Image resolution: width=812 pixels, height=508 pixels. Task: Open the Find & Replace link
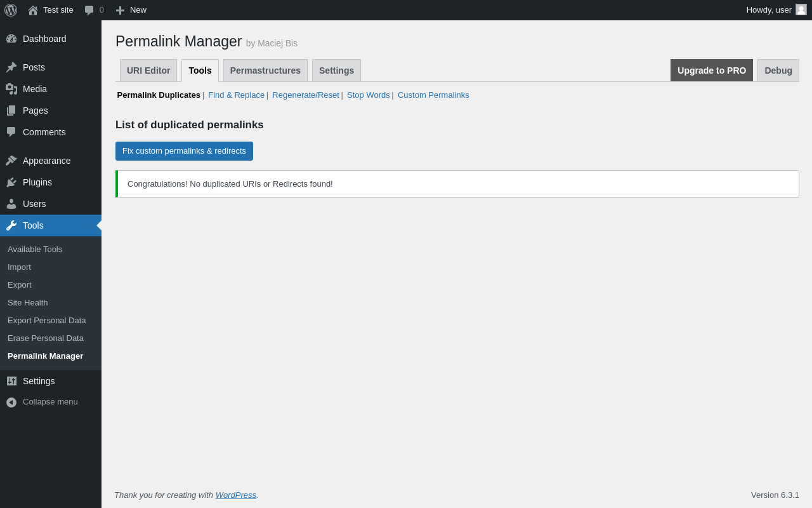(236, 95)
